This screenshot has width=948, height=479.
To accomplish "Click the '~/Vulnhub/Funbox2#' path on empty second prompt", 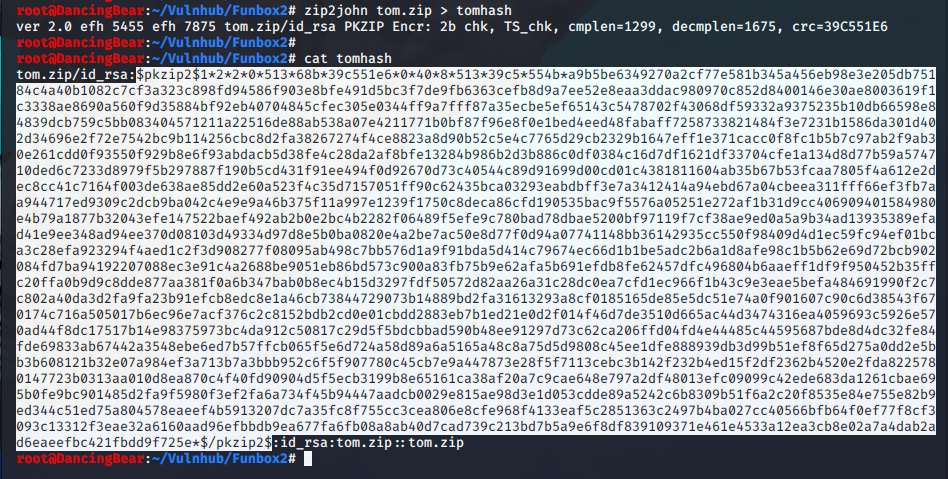I will click(x=223, y=42).
